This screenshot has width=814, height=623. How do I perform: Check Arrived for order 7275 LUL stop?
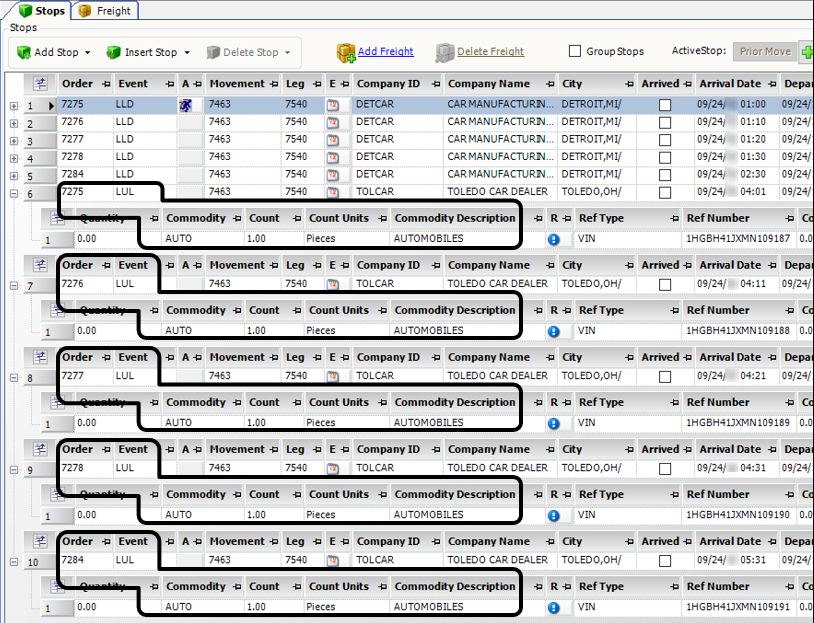664,193
